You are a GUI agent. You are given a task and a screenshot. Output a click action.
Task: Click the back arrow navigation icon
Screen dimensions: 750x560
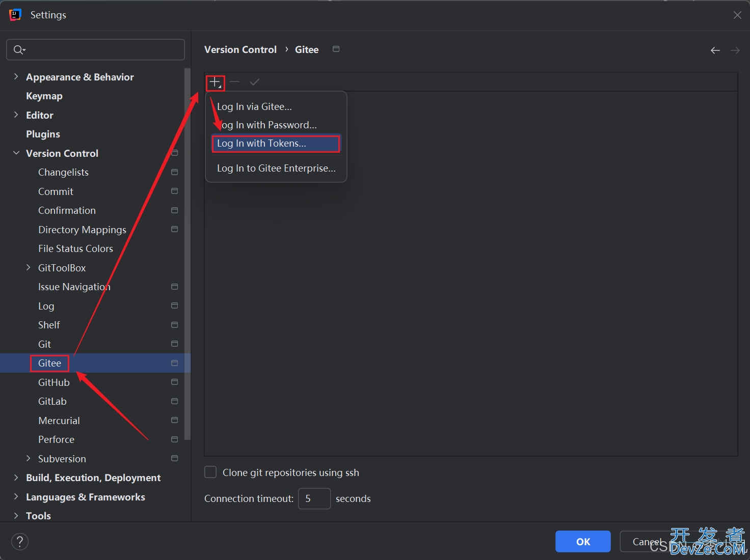pos(715,50)
